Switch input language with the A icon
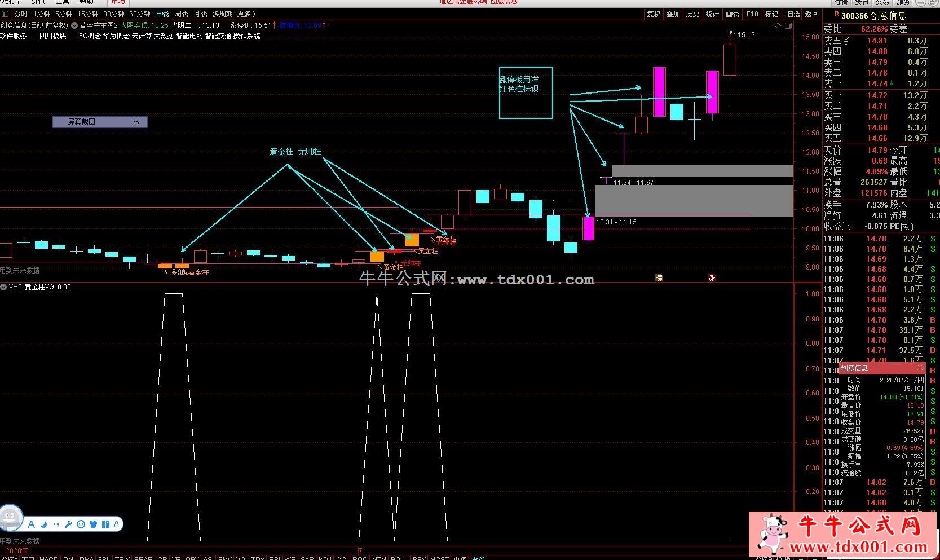Screen dimensions: 940x560 31,524
